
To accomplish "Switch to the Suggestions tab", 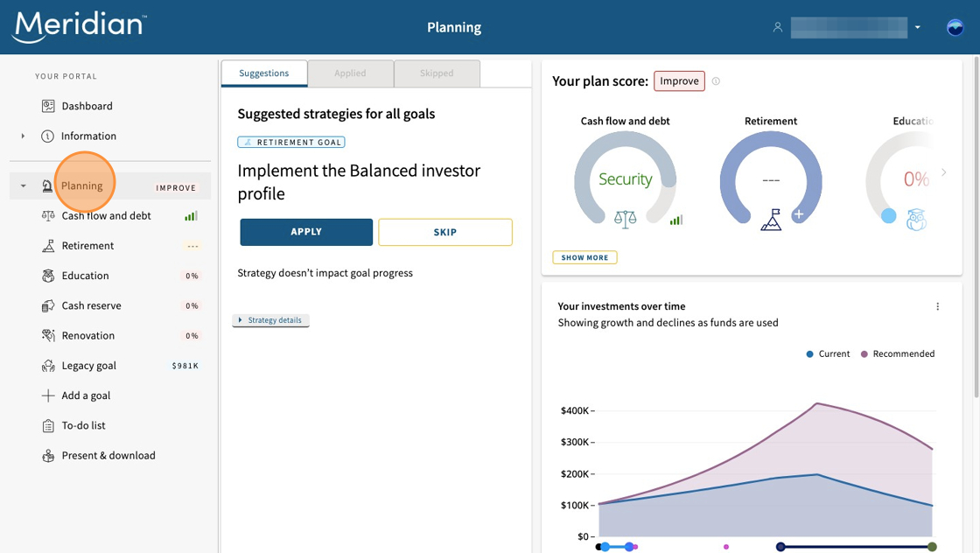I will [x=263, y=73].
